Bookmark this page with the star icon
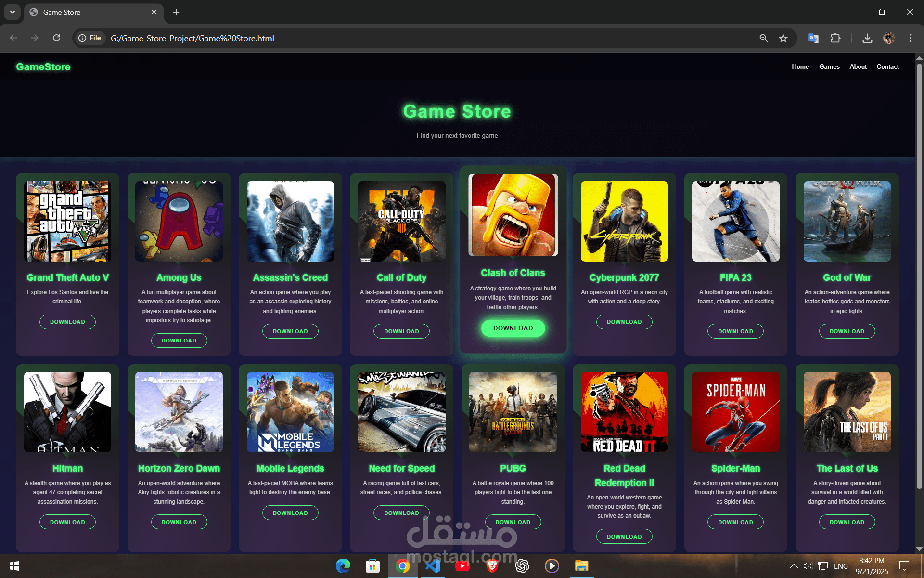 click(x=783, y=38)
